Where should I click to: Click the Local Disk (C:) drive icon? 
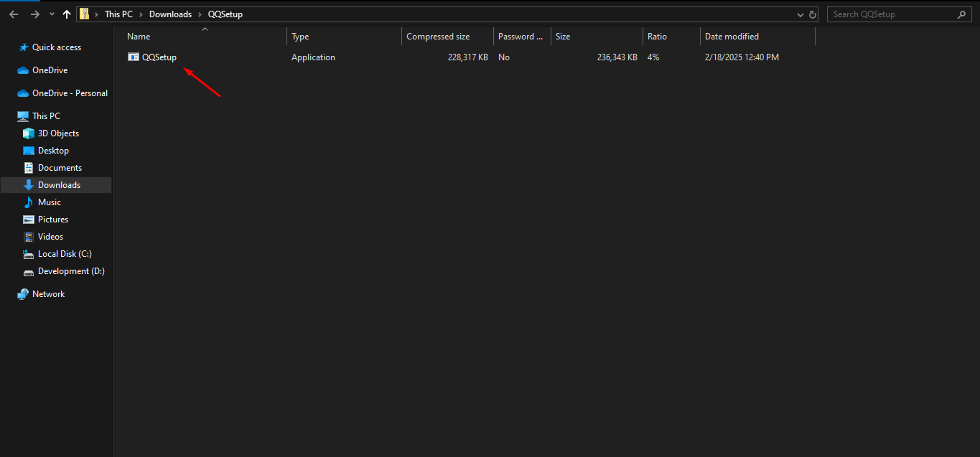(x=29, y=254)
